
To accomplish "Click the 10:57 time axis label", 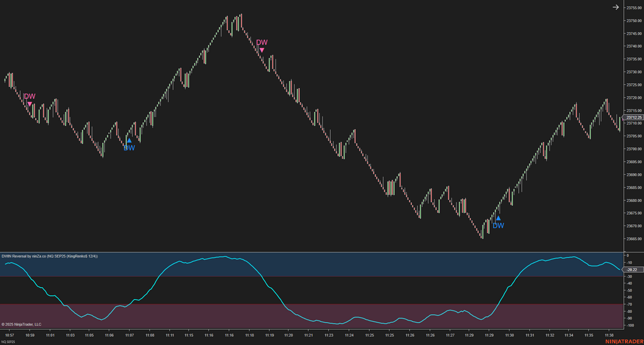I will [10, 336].
